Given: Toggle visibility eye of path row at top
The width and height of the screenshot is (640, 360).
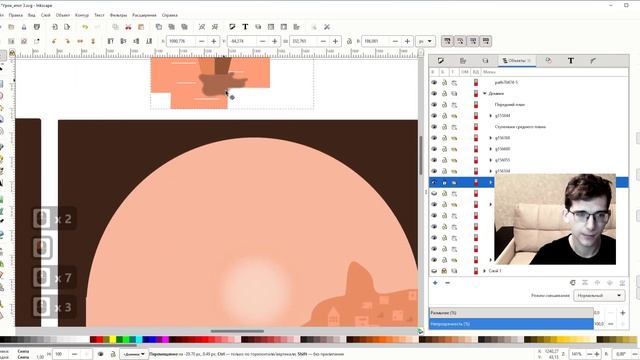Looking at the screenshot, I should click(x=434, y=82).
